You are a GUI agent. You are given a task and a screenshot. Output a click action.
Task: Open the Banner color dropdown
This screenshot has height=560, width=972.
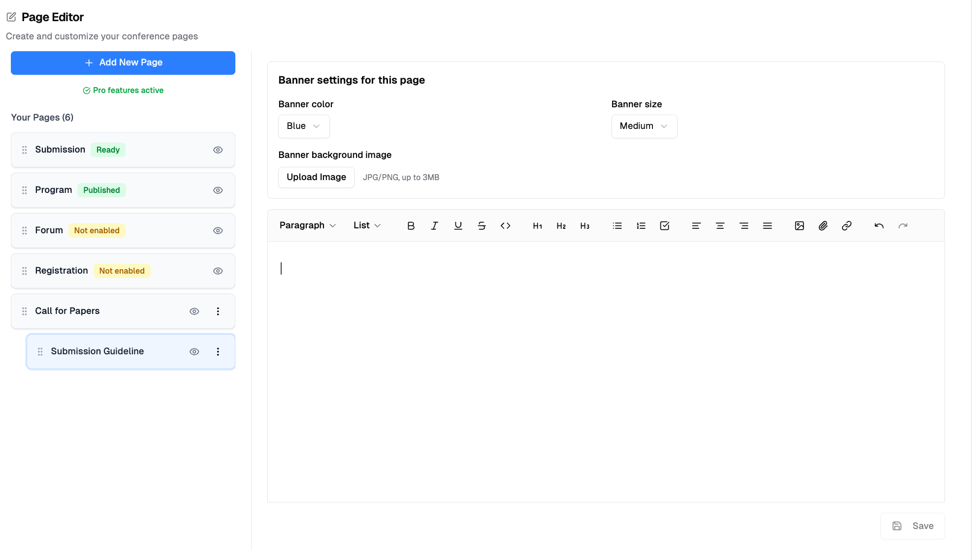[x=303, y=126]
